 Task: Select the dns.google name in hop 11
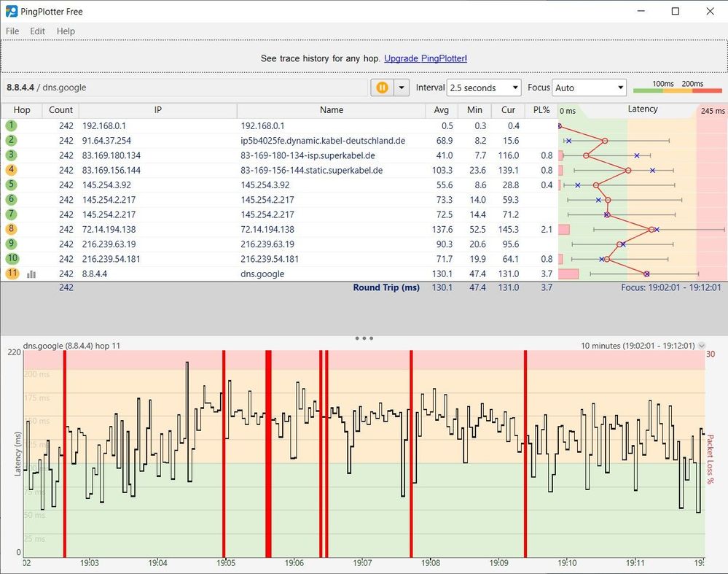tap(262, 274)
